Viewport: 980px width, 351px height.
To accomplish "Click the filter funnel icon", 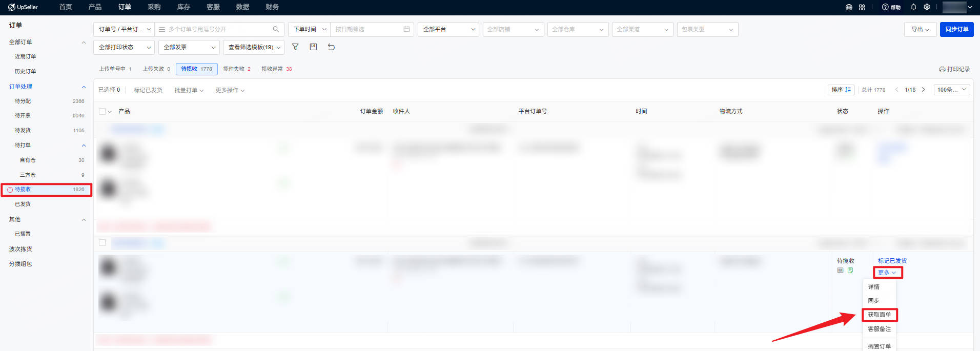I will point(295,47).
